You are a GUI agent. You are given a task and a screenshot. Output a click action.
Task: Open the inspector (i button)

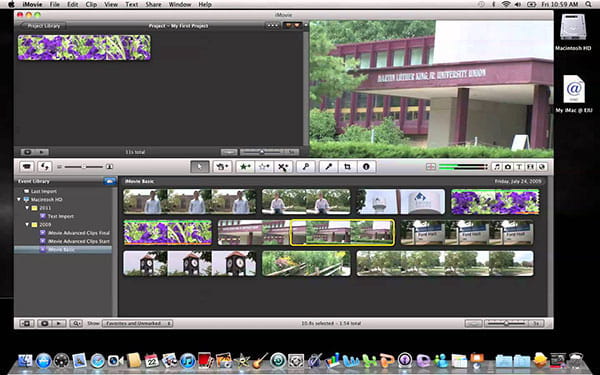366,167
